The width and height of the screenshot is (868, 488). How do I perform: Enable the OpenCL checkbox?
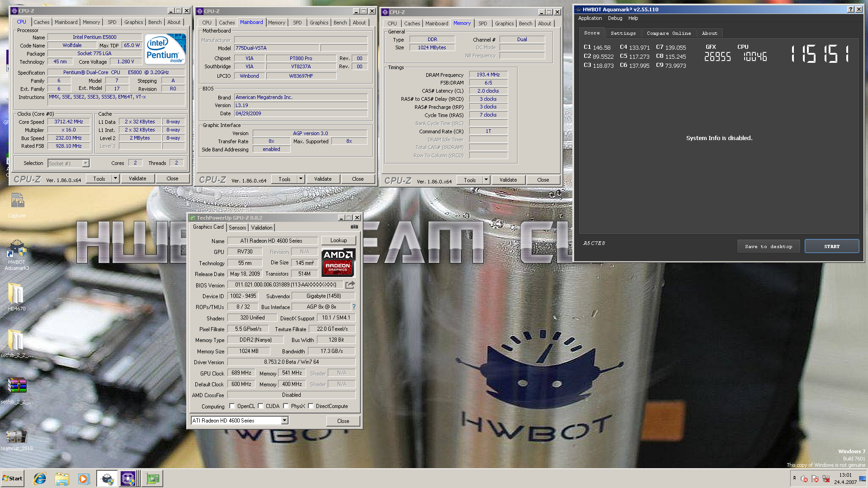232,406
